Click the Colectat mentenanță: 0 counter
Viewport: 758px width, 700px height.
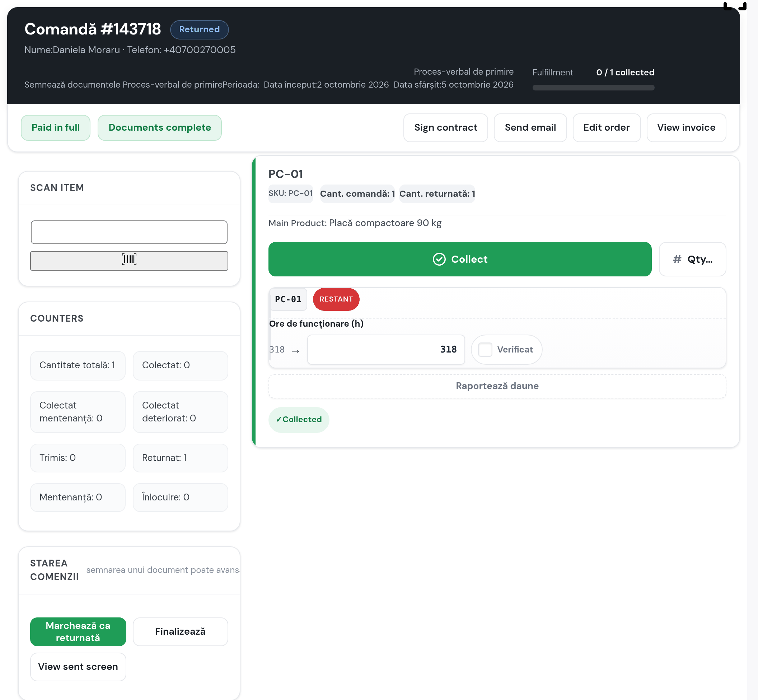click(x=78, y=412)
